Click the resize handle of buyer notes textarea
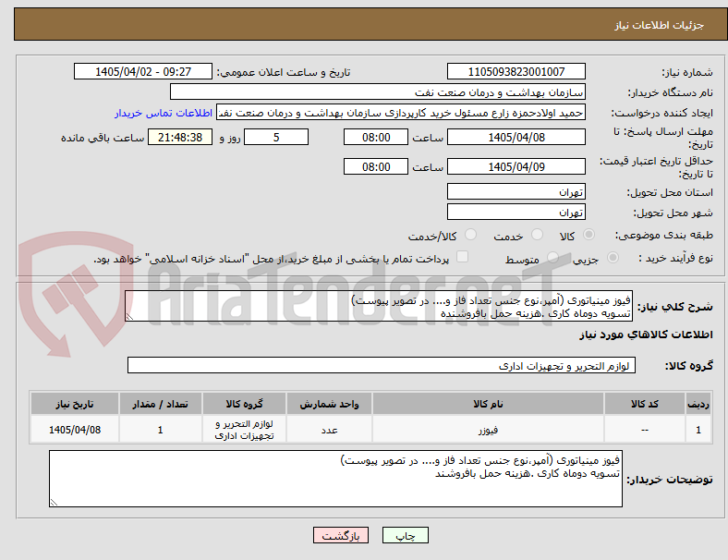728x560 pixels. click(54, 503)
